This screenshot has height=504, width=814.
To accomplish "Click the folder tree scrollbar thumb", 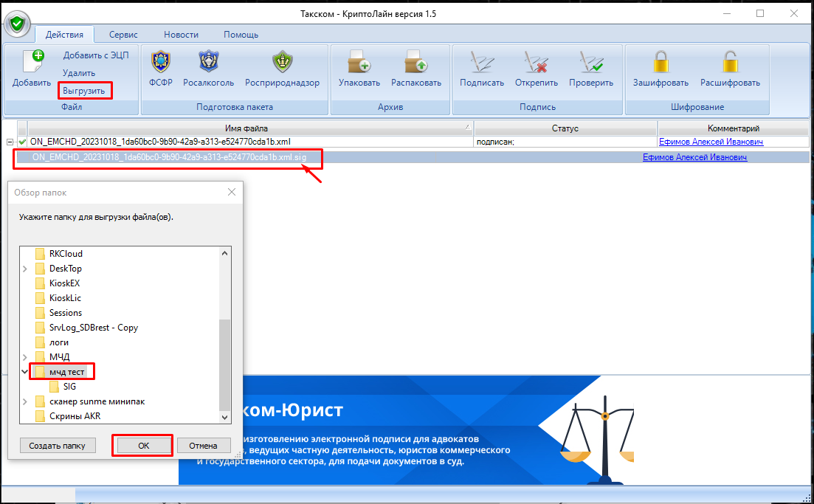I will tap(225, 365).
